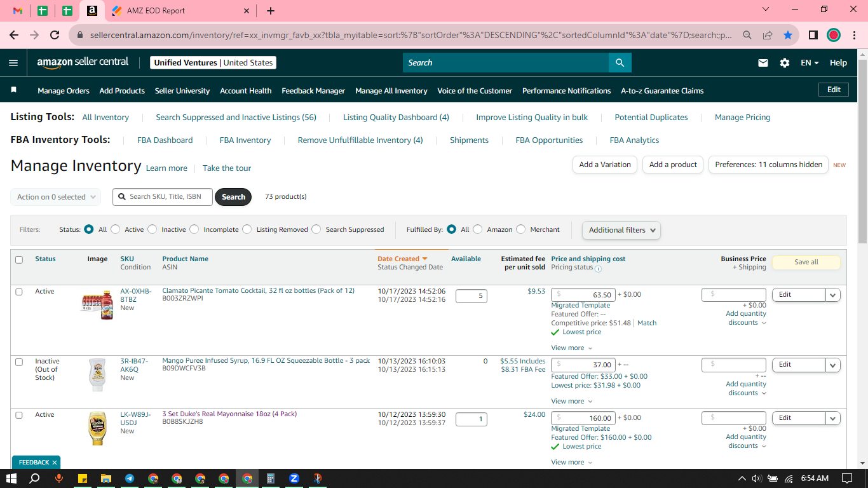Click the Add a Variation button

pos(605,165)
